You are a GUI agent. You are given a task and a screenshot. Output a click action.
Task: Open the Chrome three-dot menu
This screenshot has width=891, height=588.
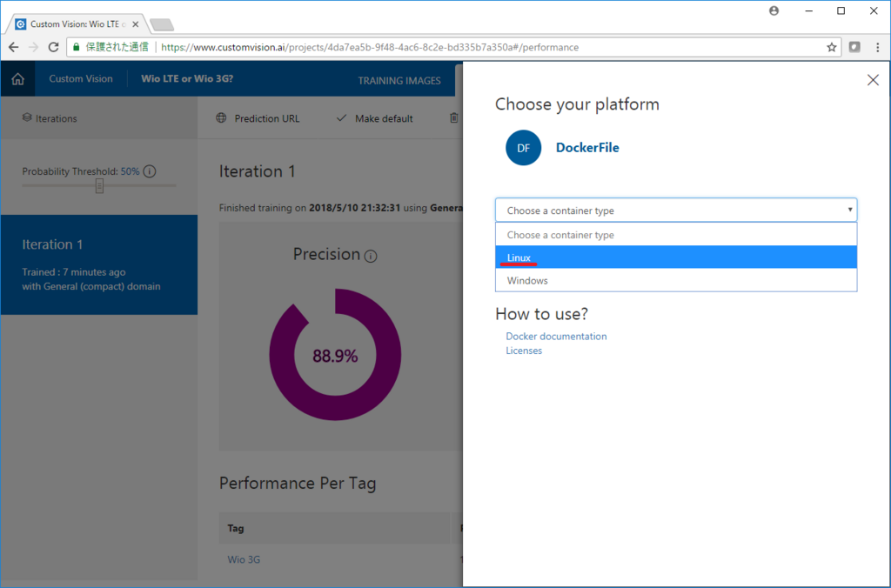[877, 47]
